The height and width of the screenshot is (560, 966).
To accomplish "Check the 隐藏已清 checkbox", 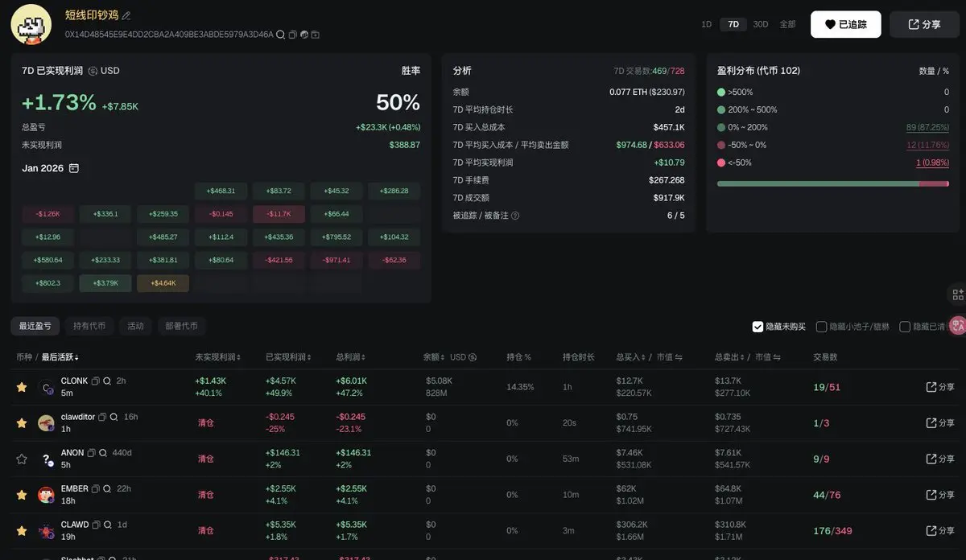I will (x=905, y=327).
